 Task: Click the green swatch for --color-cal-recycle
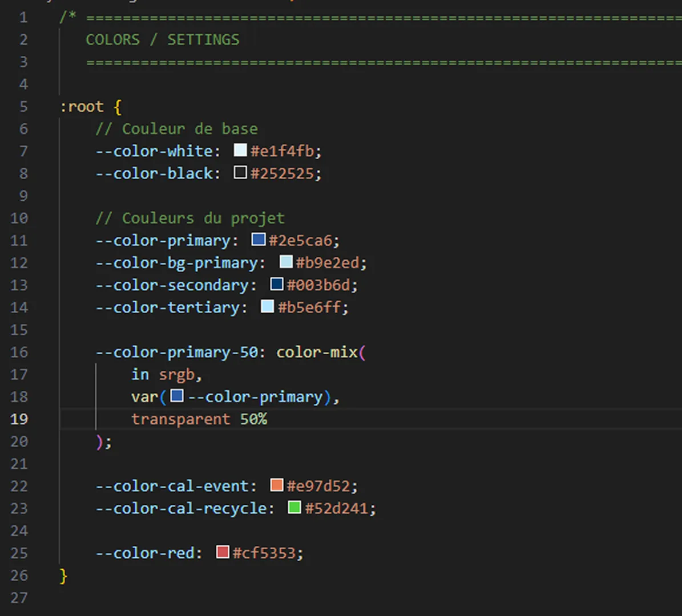click(294, 507)
